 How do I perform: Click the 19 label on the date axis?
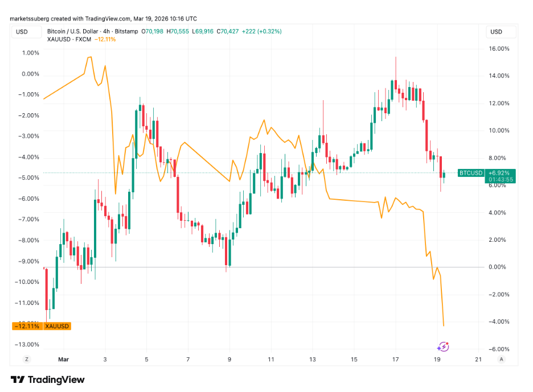437,359
